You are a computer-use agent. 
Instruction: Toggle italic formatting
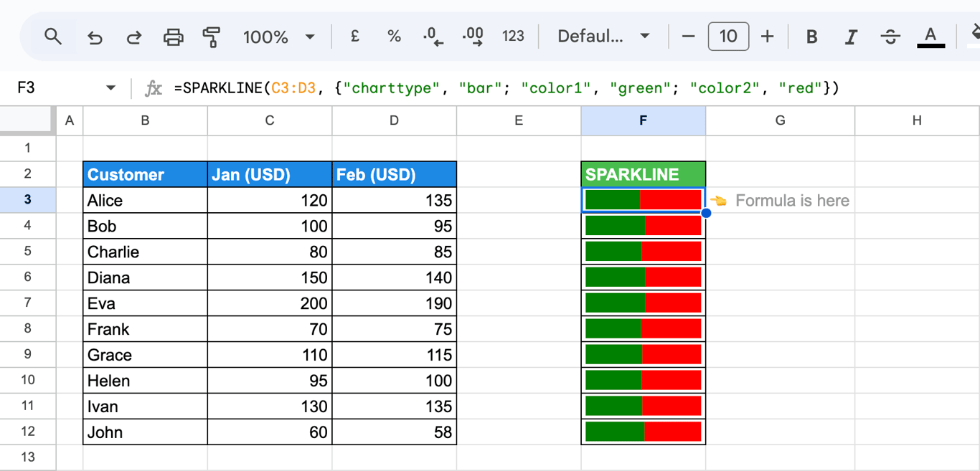[851, 37]
